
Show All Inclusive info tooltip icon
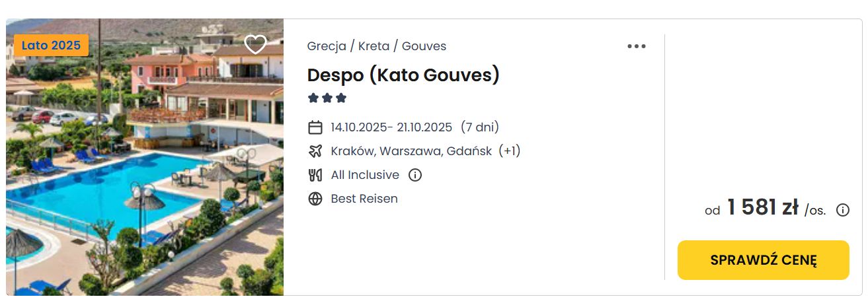(415, 176)
